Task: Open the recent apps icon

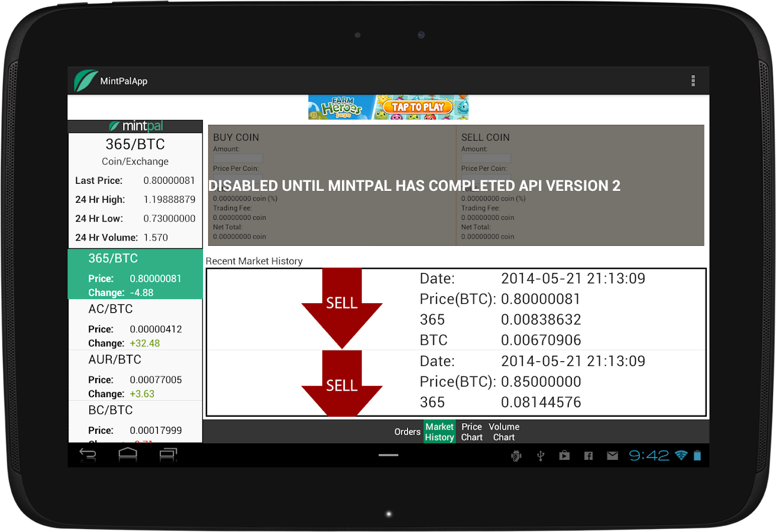Action: tap(168, 455)
